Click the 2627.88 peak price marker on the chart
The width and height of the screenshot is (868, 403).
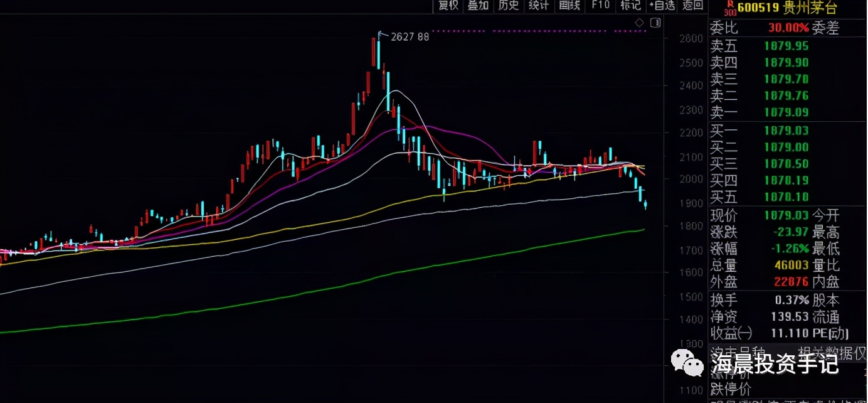pos(408,36)
